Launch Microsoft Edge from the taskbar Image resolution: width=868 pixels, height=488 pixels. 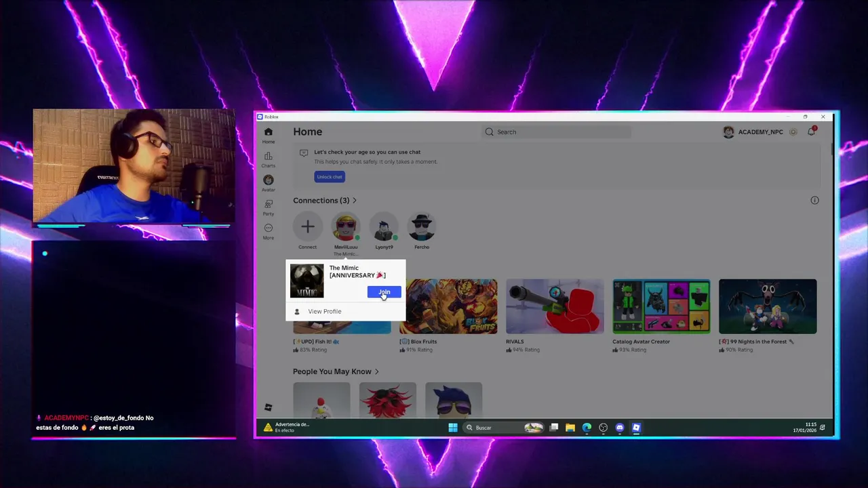pyautogui.click(x=587, y=428)
